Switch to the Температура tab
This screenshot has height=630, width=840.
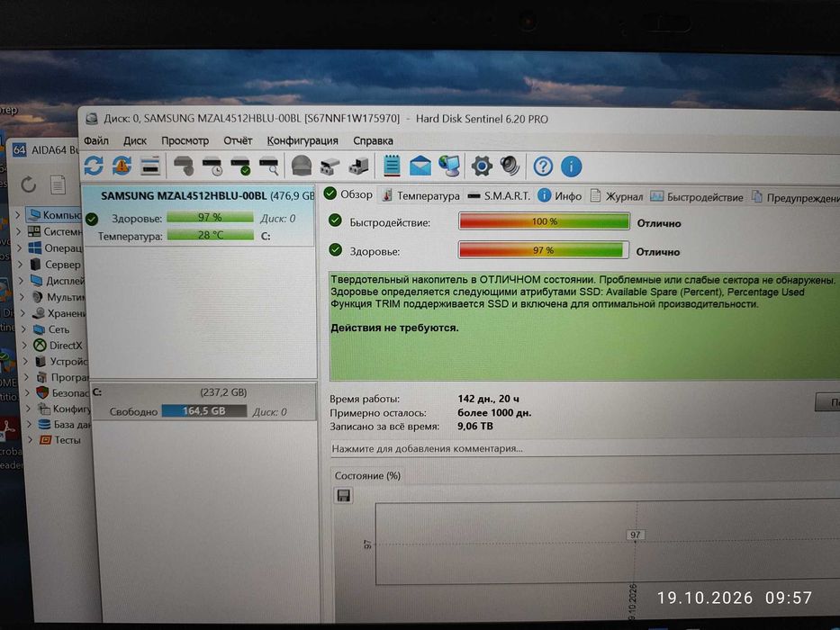421,196
